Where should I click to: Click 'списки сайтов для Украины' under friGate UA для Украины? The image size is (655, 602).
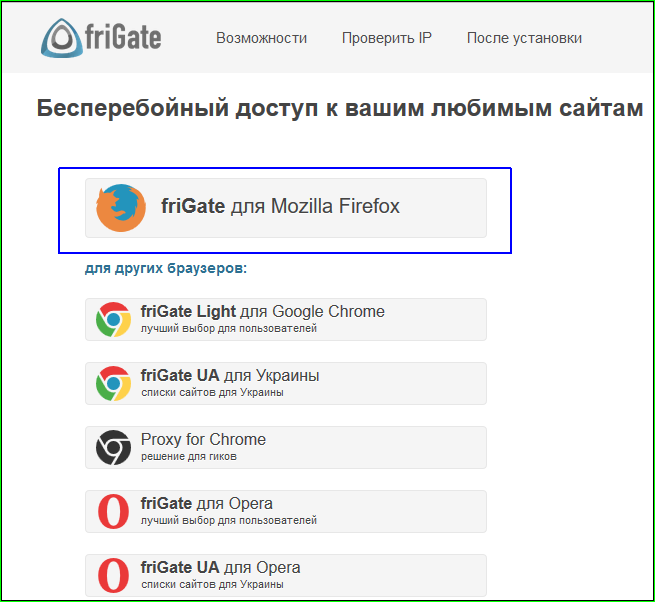click(212, 392)
